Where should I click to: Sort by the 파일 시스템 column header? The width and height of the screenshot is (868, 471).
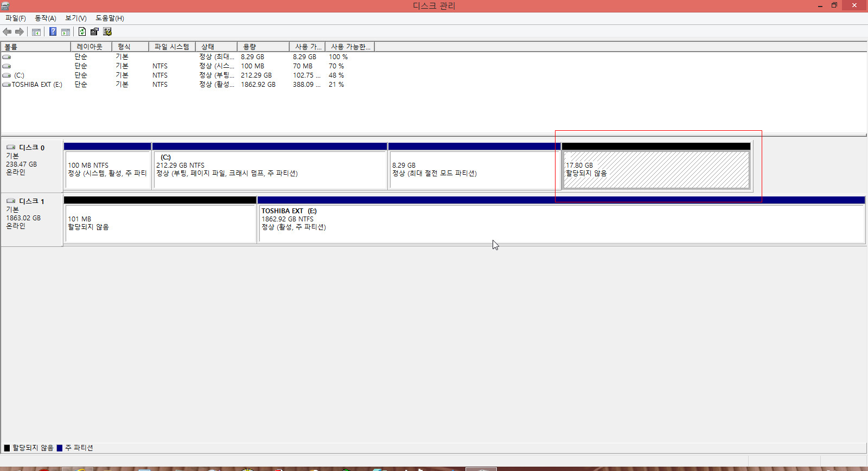click(x=172, y=47)
